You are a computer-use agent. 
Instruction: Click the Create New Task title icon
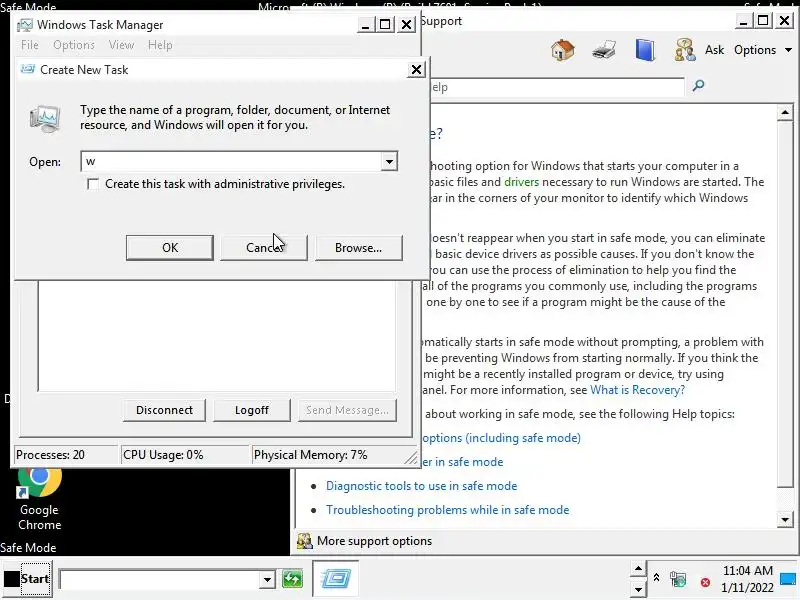pos(28,69)
